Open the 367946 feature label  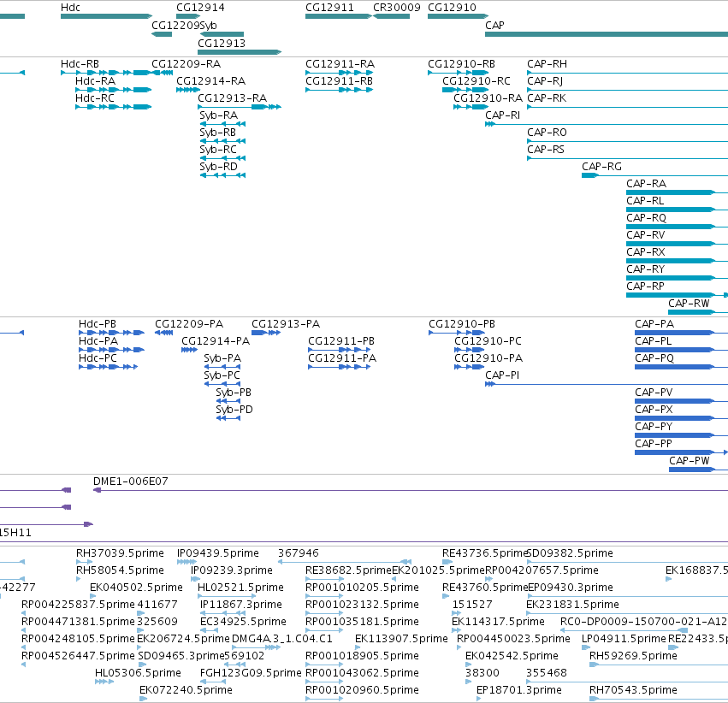coord(298,553)
